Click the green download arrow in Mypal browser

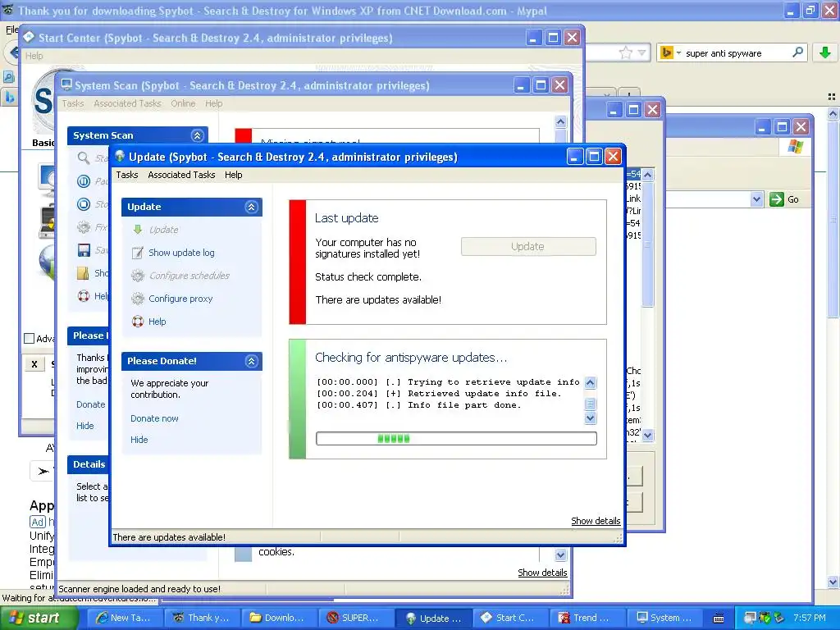click(x=825, y=52)
